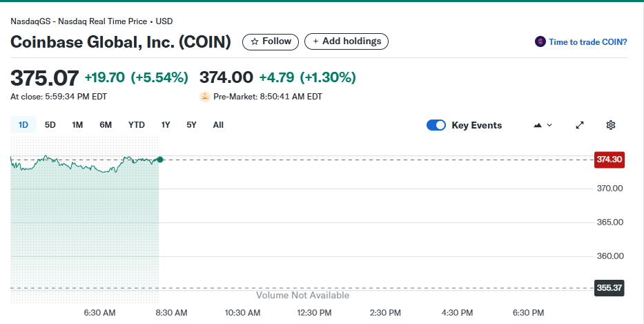Click the 374.30 red price label
Image resolution: width=644 pixels, height=324 pixels.
click(609, 160)
